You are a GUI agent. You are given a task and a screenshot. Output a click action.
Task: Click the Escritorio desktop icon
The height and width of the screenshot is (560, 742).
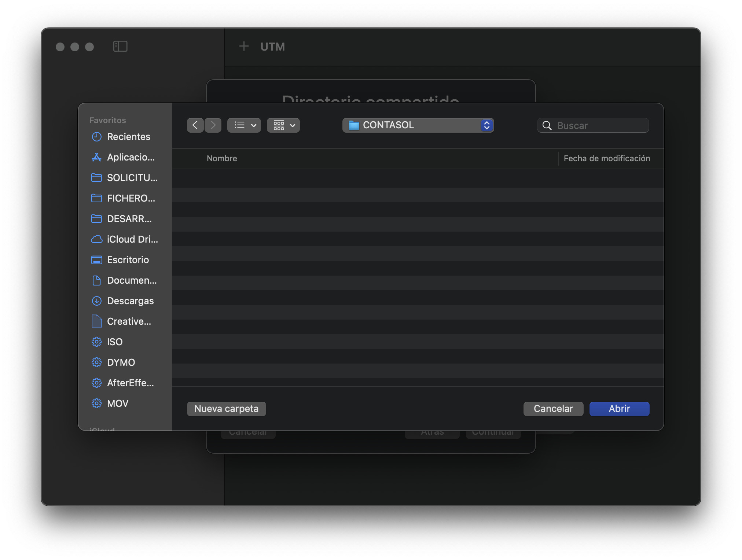(96, 260)
